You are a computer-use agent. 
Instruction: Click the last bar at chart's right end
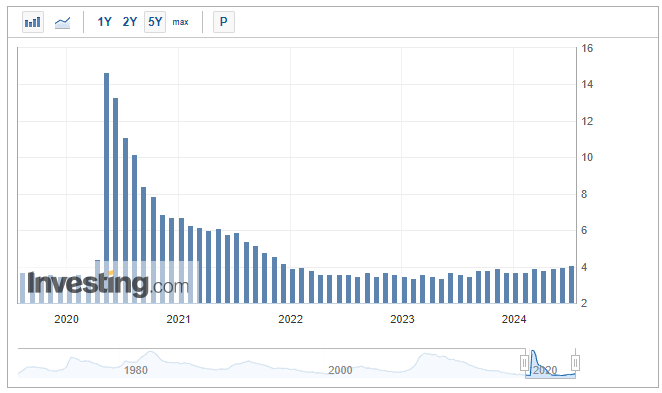(572, 285)
